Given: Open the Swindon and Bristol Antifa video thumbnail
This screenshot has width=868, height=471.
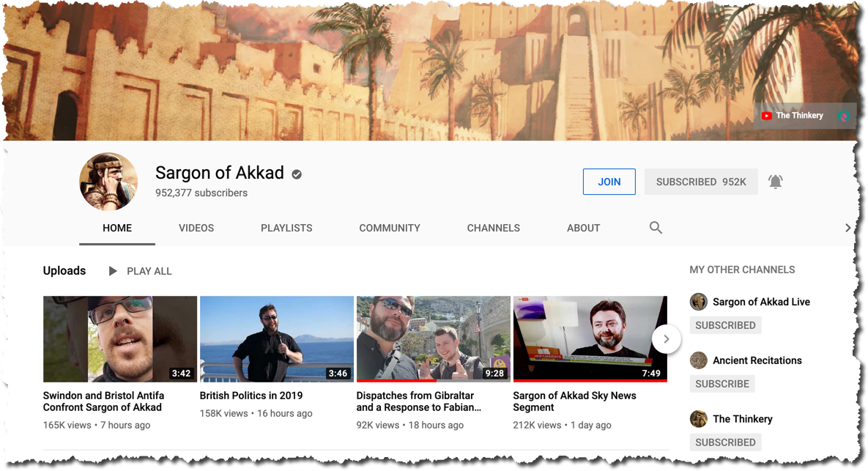Looking at the screenshot, I should [x=120, y=338].
